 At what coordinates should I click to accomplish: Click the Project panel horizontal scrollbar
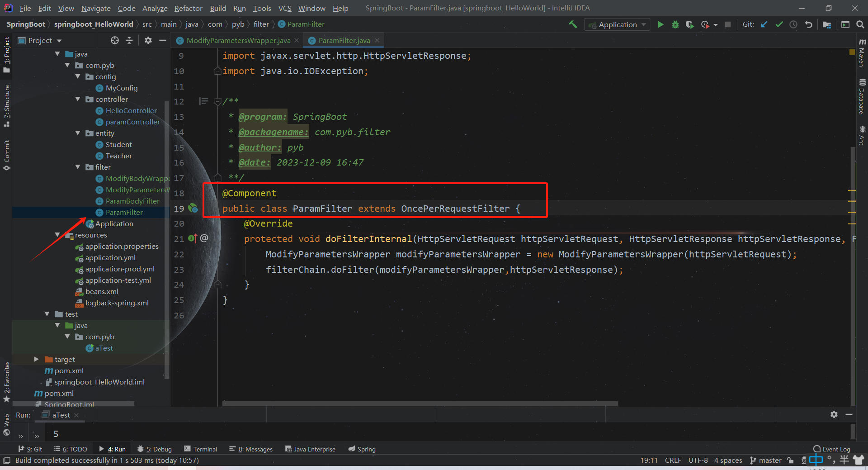tap(73, 403)
